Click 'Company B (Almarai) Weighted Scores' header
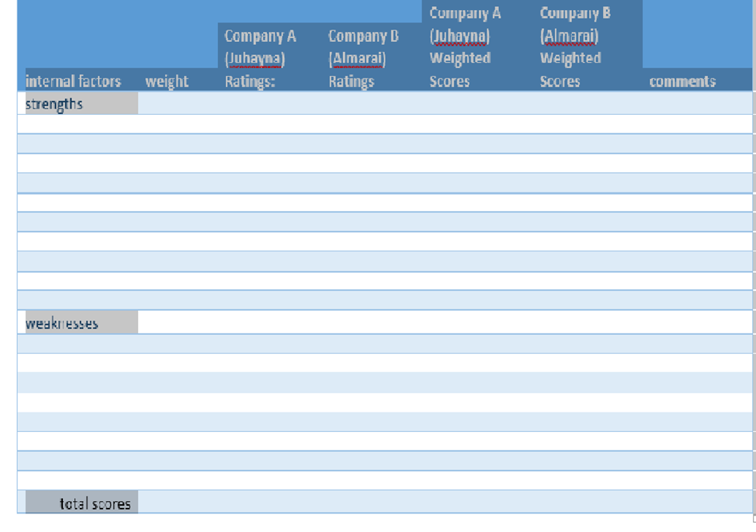756x532 pixels. 575,47
